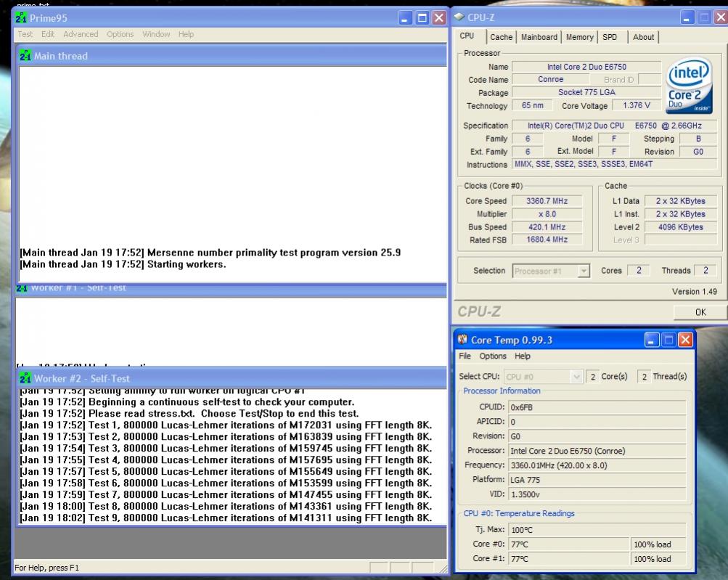Switch to the SPD tab in CPU-Z
The image size is (728, 580).
pos(610,37)
